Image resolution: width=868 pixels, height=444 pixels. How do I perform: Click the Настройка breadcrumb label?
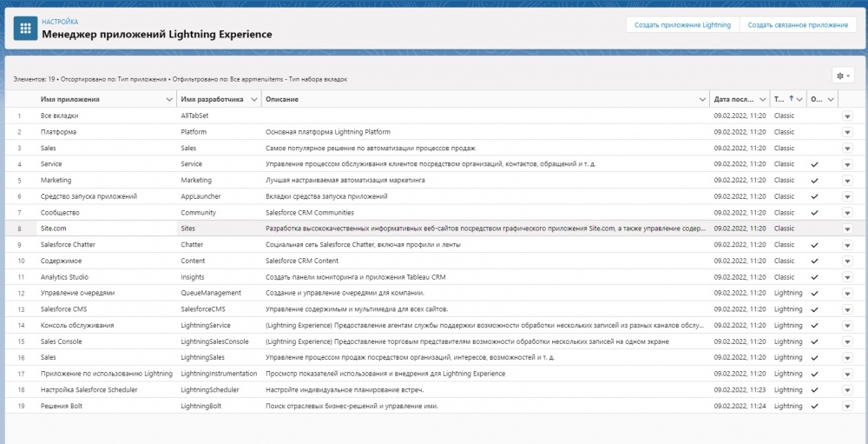[60, 22]
